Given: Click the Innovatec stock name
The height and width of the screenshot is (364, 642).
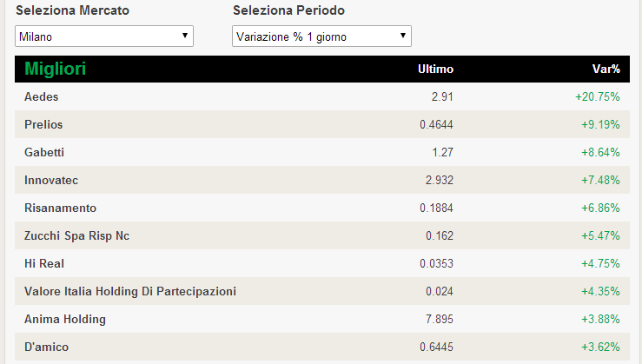Looking at the screenshot, I should point(51,181).
